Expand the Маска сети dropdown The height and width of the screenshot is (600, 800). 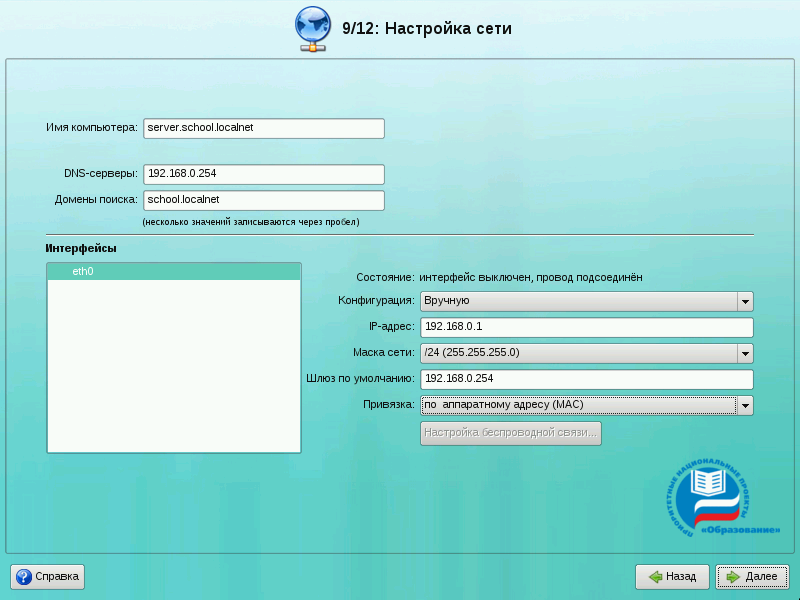(586, 353)
